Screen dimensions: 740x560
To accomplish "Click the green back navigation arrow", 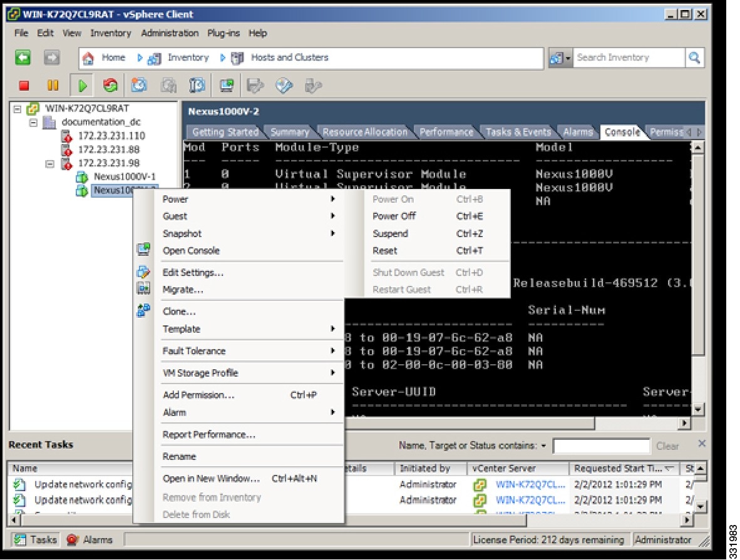I will [x=23, y=58].
